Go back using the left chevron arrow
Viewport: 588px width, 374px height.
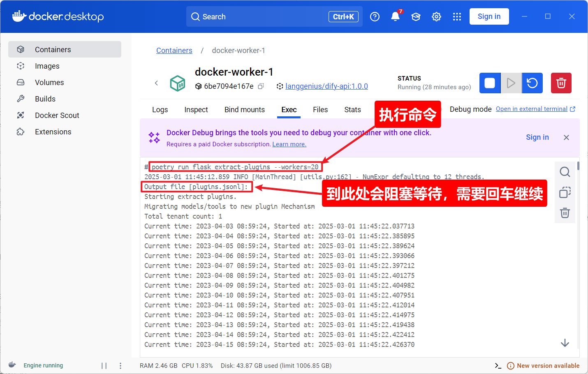(156, 83)
